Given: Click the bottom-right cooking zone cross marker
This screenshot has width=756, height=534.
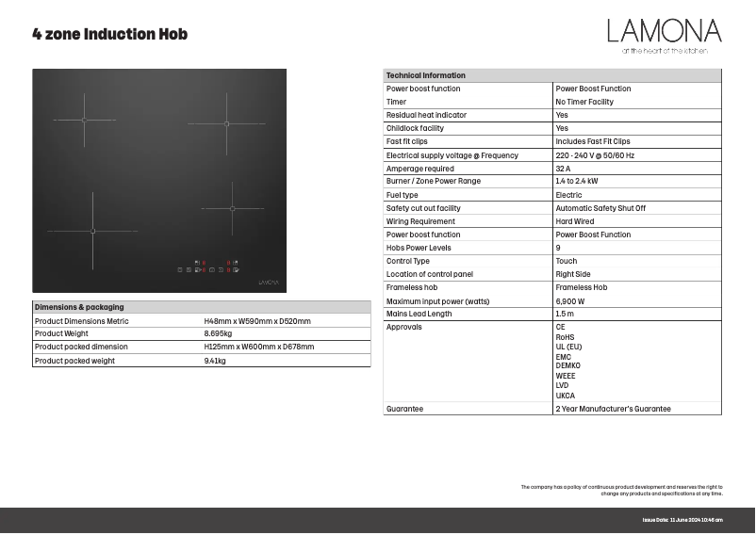Looking at the screenshot, I should click(x=232, y=209).
